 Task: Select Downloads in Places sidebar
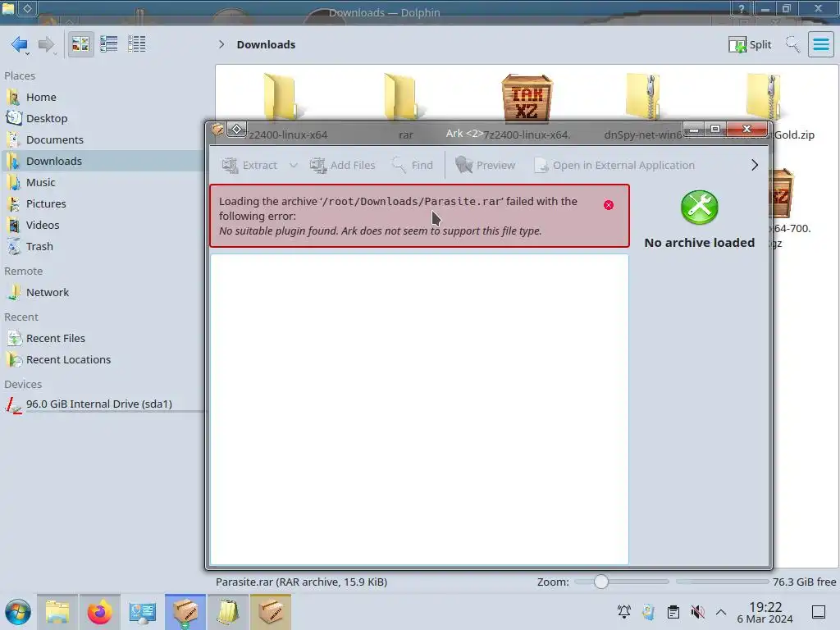point(102,161)
